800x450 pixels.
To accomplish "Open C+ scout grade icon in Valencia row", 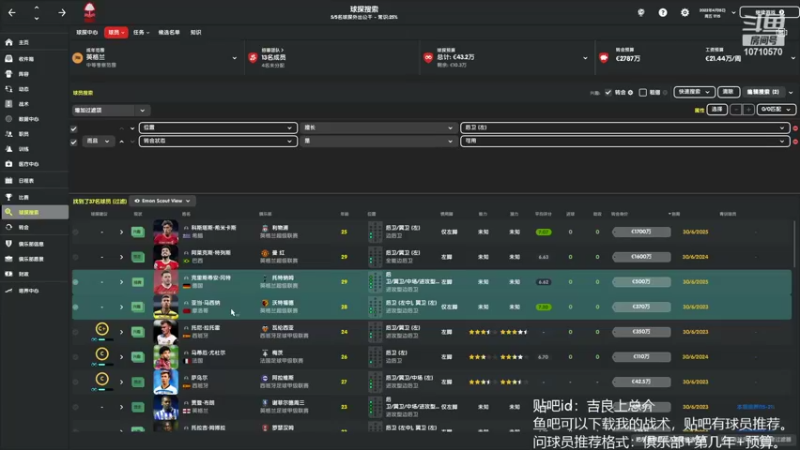I will click(102, 329).
